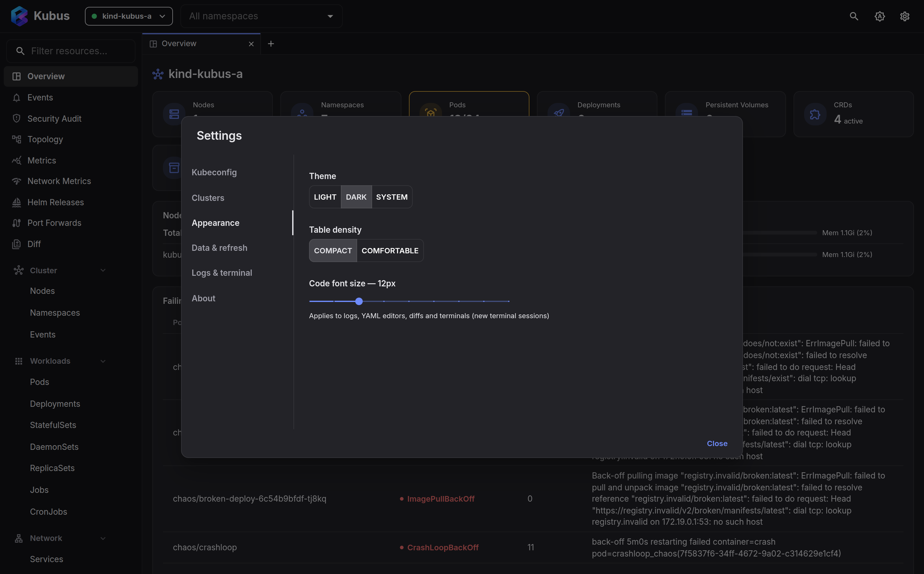This screenshot has height=574, width=924.
Task: Go to ReplicaSets in the sidebar
Action: [52, 468]
